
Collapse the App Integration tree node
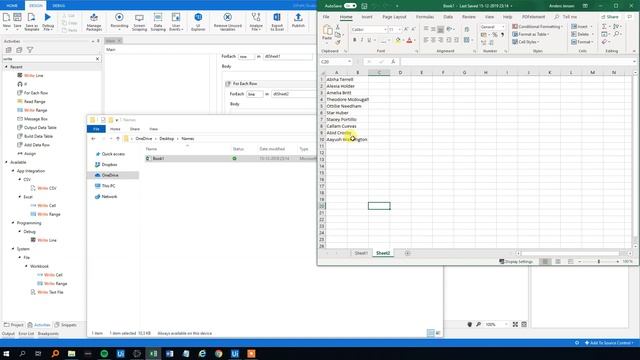[x=13, y=171]
